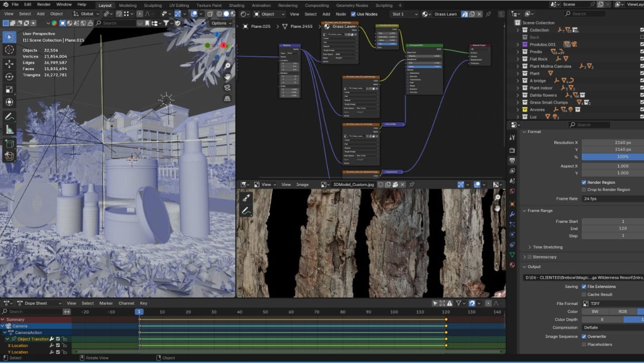Unlink the 3DModel_Custom.jpg image with X

pyautogui.click(x=403, y=184)
